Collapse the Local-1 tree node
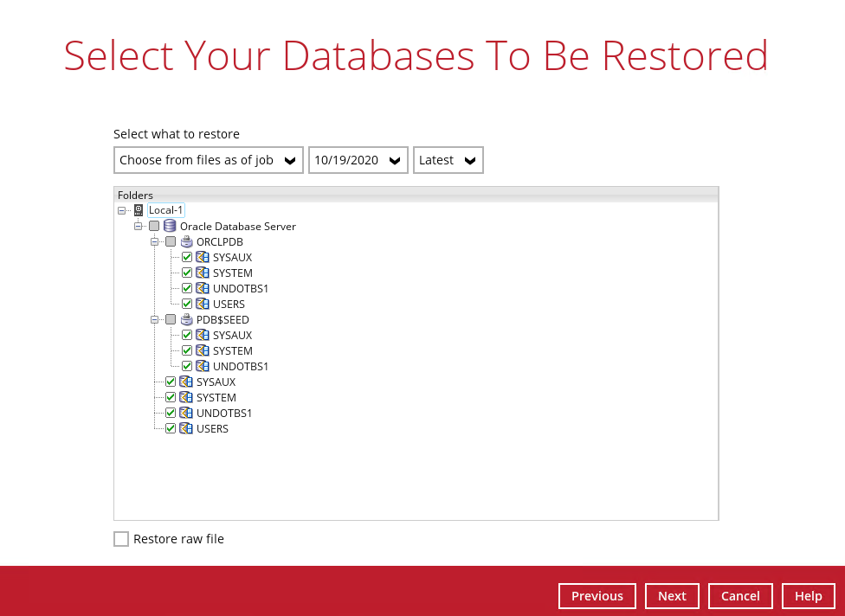The image size is (845, 616). (x=122, y=210)
